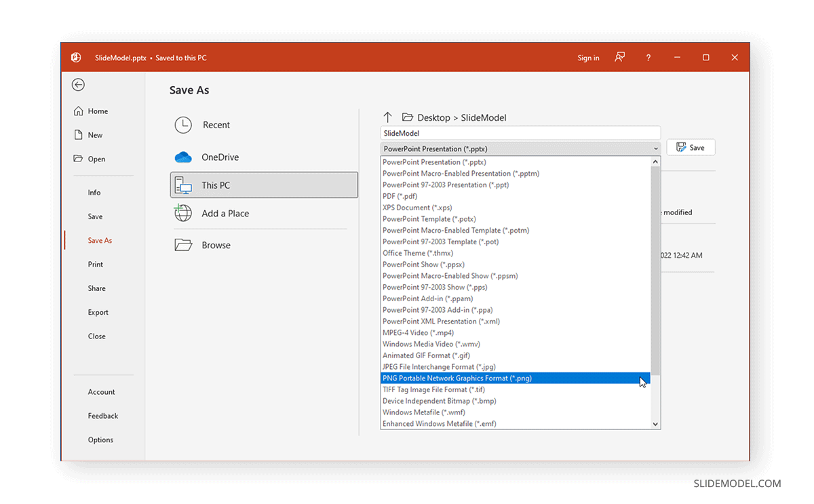Open the Export menu item
Image resolution: width=814 pixels, height=504 pixels.
(98, 313)
